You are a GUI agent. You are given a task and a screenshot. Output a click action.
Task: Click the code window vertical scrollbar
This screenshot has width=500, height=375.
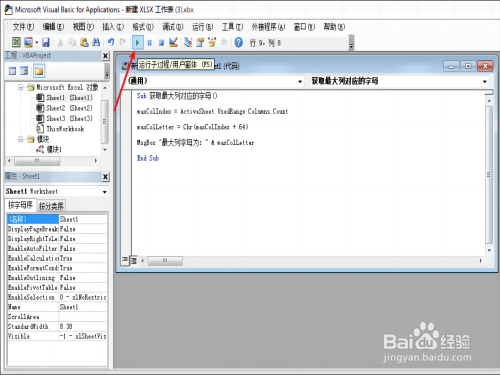(x=489, y=175)
